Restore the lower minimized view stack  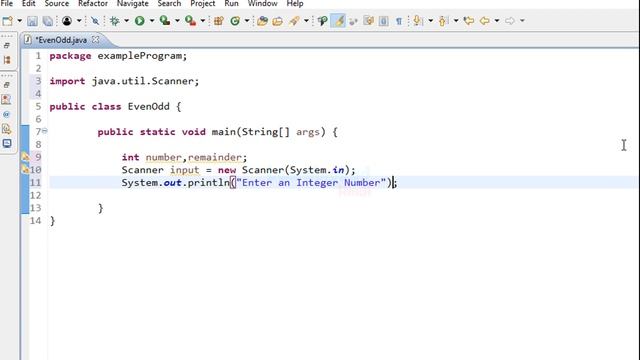[7, 85]
